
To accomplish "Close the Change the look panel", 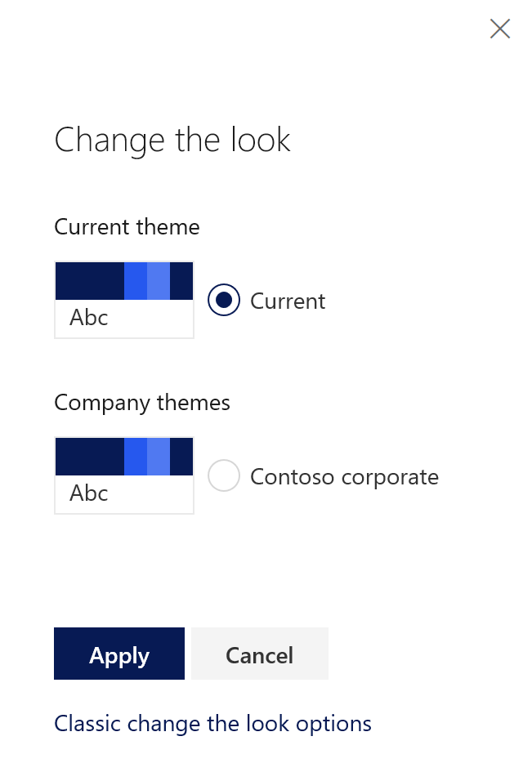I will click(500, 29).
